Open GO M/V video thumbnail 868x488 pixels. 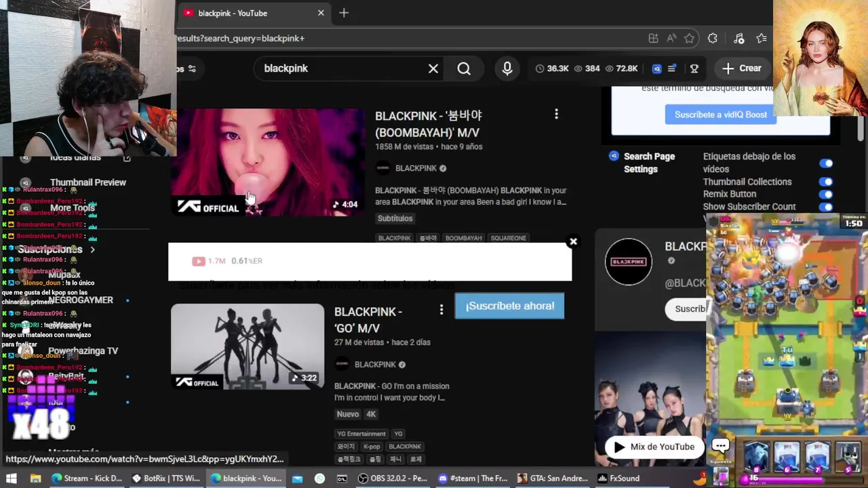(248, 346)
